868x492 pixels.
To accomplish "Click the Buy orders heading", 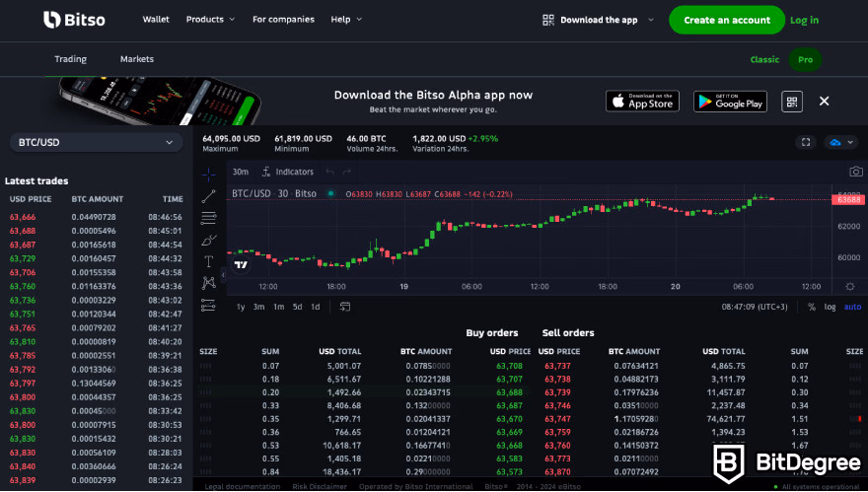I will 492,332.
